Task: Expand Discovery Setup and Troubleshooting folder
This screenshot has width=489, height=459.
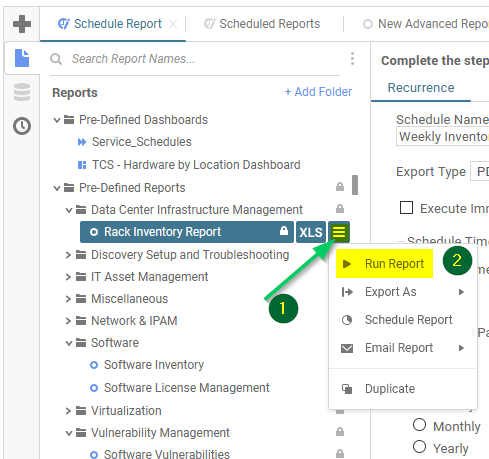Action: pos(68,255)
